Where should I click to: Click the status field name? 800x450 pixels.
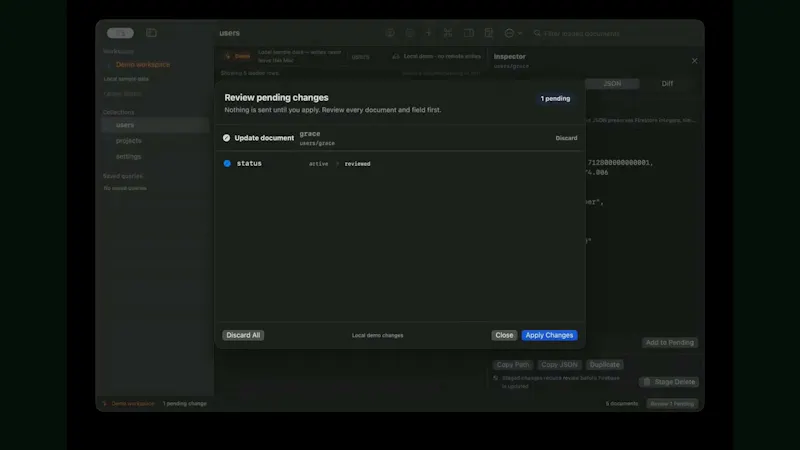pos(249,163)
